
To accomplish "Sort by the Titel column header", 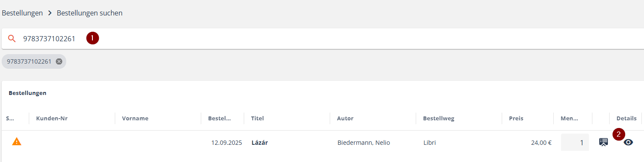I will (258, 119).
